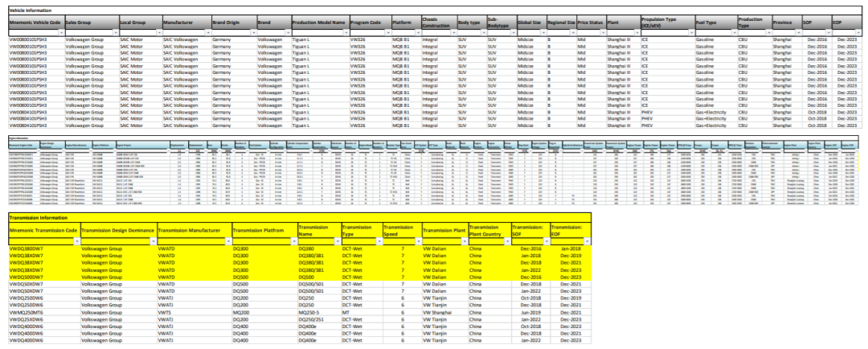Open the Mnemonic Vehicle Code filter dropdown

point(61,33)
